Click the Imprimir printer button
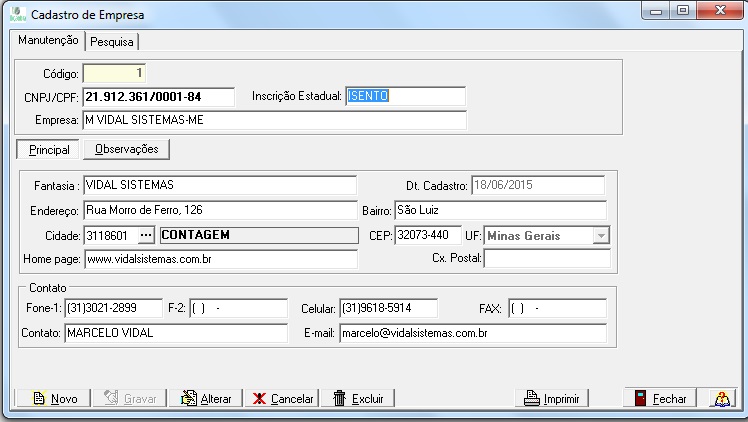The width and height of the screenshot is (748, 422). [x=552, y=398]
